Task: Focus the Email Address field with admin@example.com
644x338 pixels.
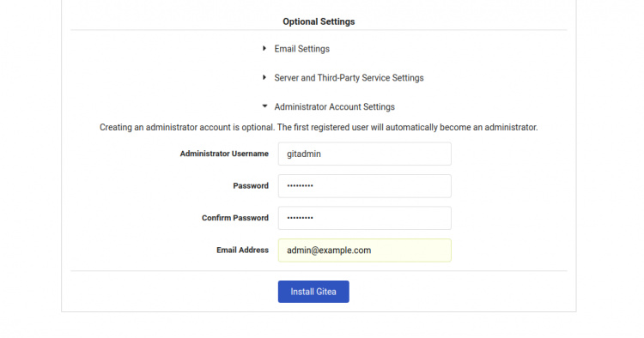Action: [x=365, y=250]
